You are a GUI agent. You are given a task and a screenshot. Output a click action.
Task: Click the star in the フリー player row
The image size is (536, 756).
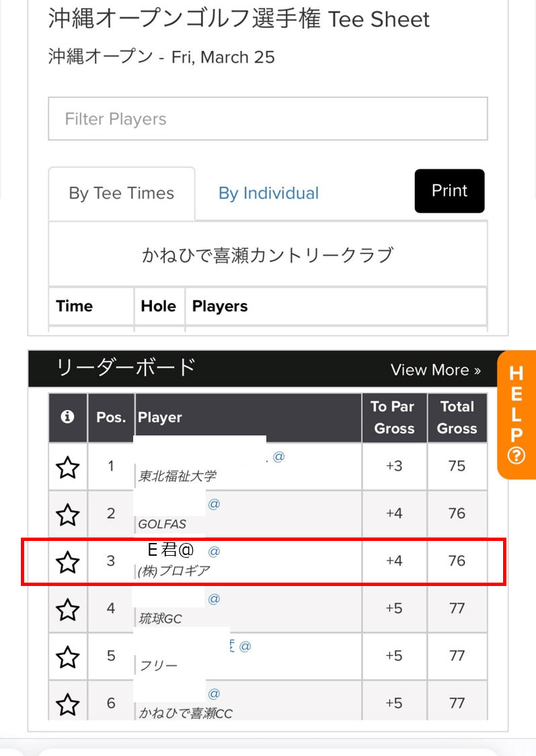(x=67, y=657)
